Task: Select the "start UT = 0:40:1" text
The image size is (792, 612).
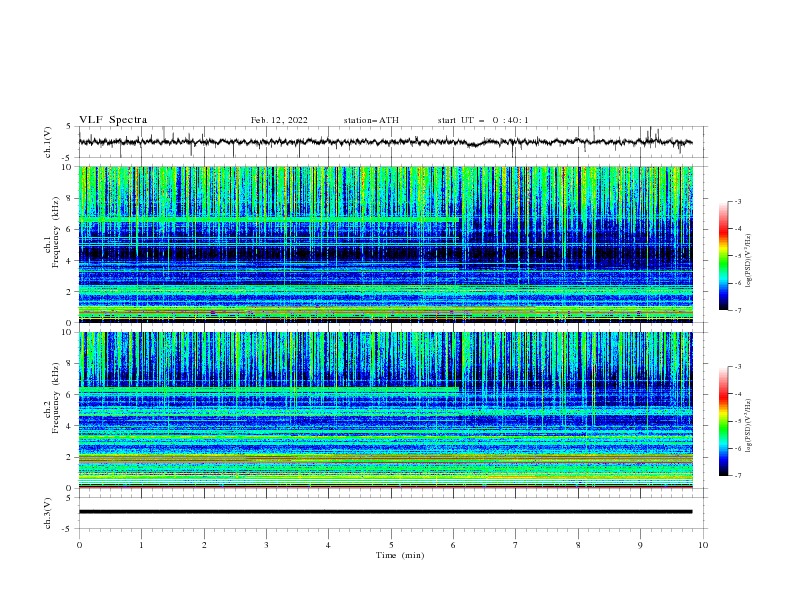Action: [x=483, y=120]
